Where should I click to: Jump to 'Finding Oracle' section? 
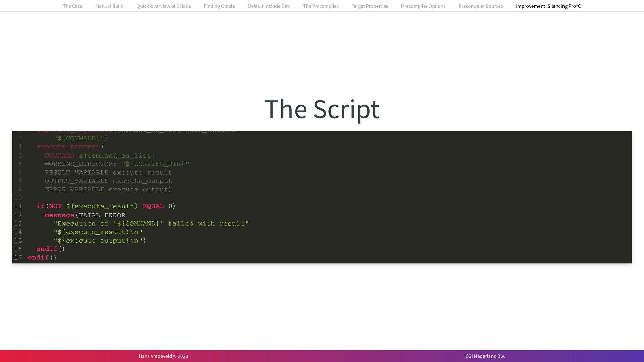point(219,6)
